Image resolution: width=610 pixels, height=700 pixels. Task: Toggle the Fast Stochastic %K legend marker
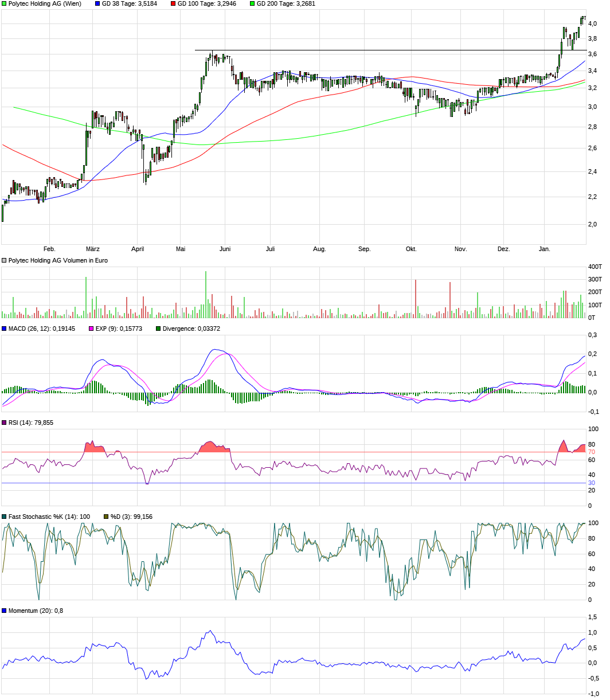pyautogui.click(x=4, y=517)
